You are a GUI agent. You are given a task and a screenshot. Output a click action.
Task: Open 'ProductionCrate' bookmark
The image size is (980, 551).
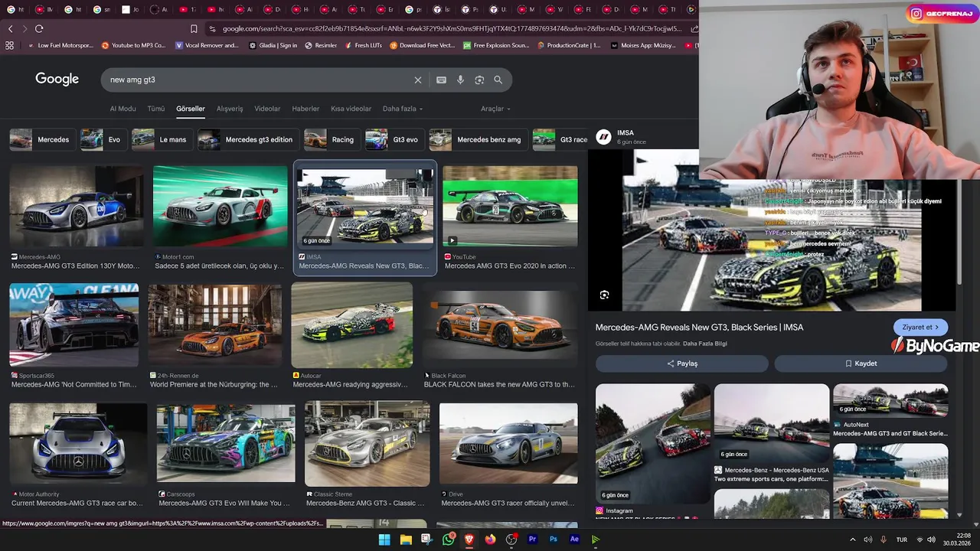point(569,45)
